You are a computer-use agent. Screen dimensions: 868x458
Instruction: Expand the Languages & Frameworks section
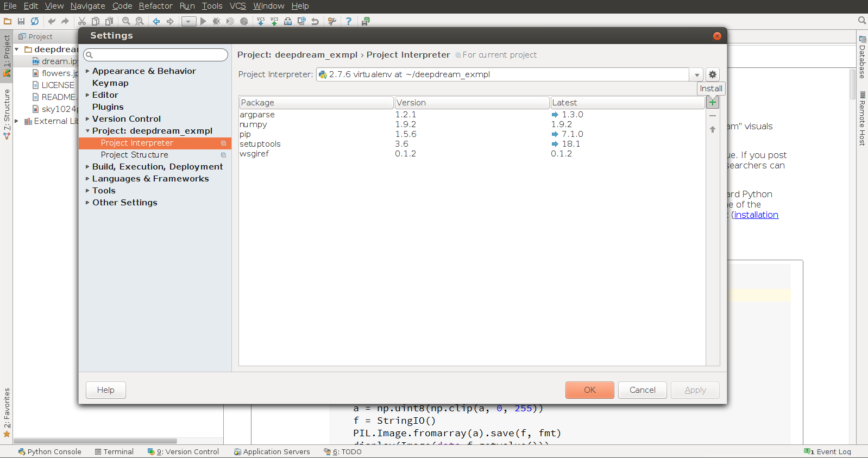(87, 179)
